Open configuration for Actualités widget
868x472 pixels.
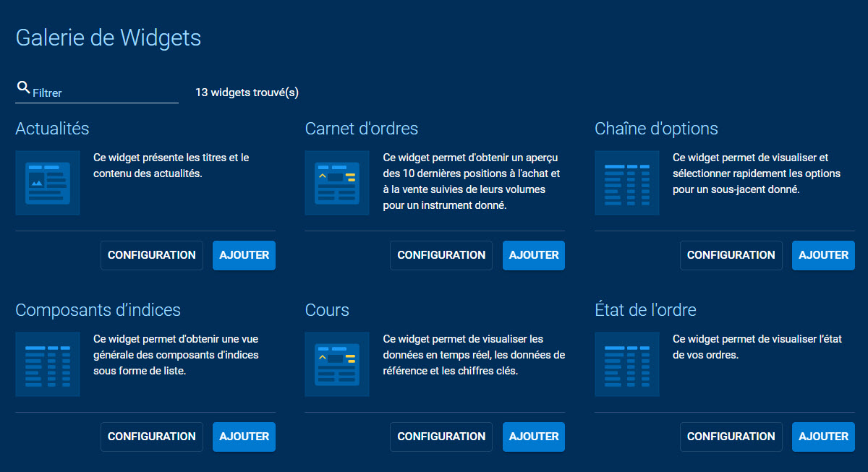(152, 255)
